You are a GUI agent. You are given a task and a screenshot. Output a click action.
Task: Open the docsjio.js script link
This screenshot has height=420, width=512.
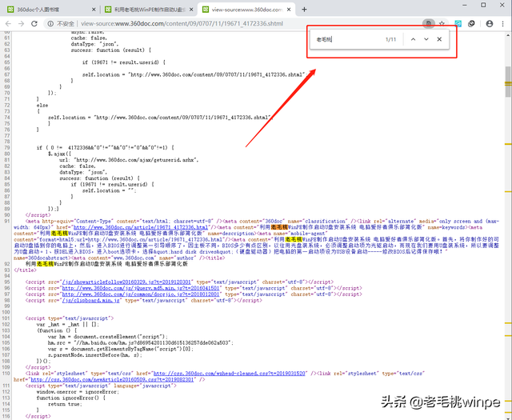tap(141, 294)
